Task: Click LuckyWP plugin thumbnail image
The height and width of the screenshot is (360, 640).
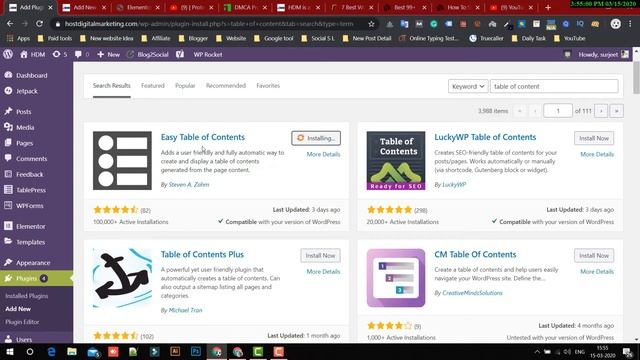Action: click(x=396, y=160)
